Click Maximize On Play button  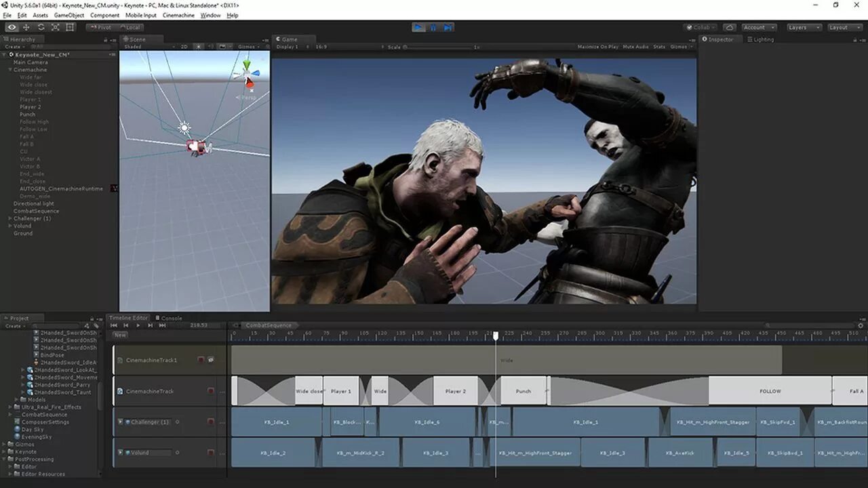597,47
